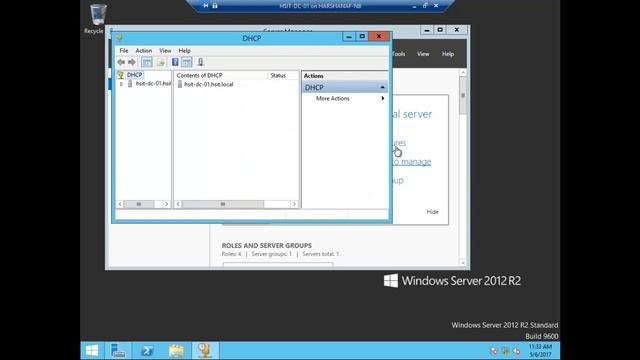Minimize the Server Manager window
The height and width of the screenshot is (360, 640).
click(427, 30)
